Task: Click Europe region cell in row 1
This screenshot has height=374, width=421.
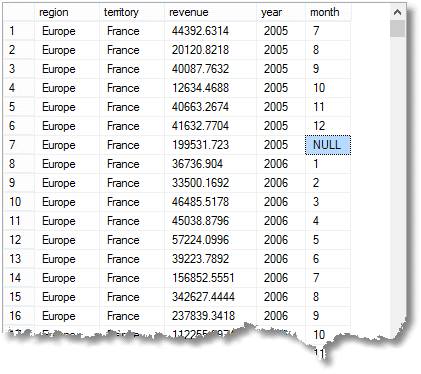Action: (x=67, y=31)
